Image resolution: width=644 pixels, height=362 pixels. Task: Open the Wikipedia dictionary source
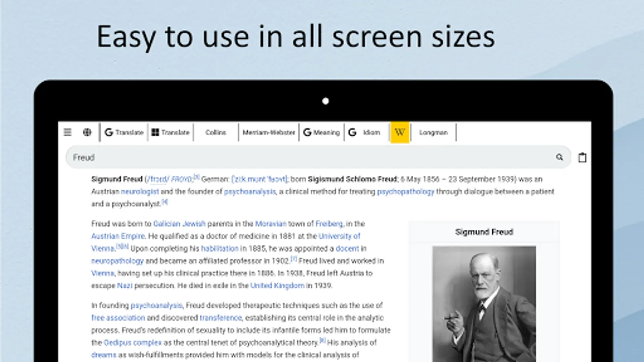(399, 132)
